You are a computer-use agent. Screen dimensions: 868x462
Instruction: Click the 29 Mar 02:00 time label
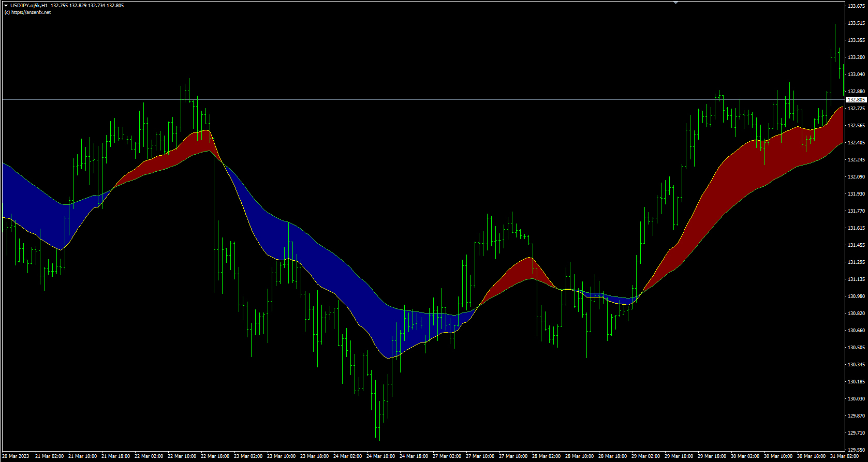(645, 456)
